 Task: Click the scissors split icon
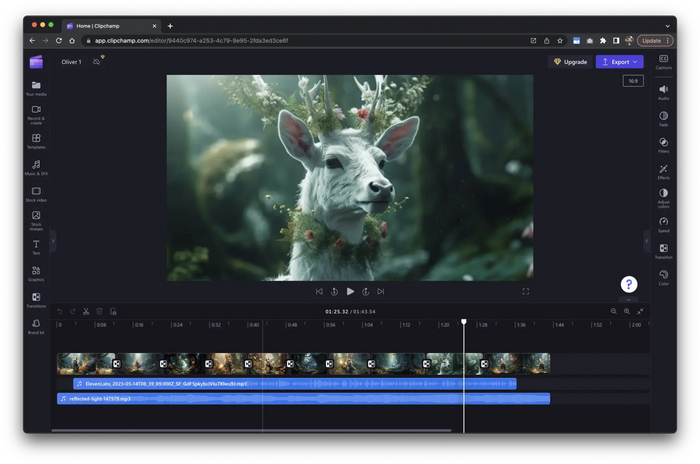86,311
